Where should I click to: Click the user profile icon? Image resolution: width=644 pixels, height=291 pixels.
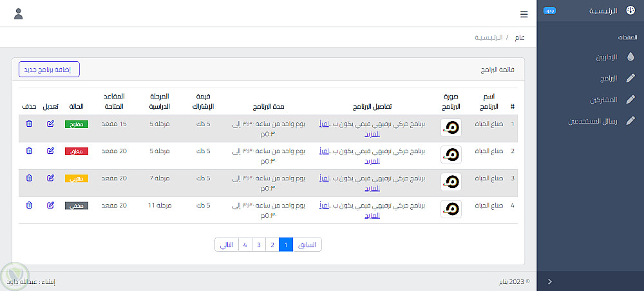coord(18,14)
